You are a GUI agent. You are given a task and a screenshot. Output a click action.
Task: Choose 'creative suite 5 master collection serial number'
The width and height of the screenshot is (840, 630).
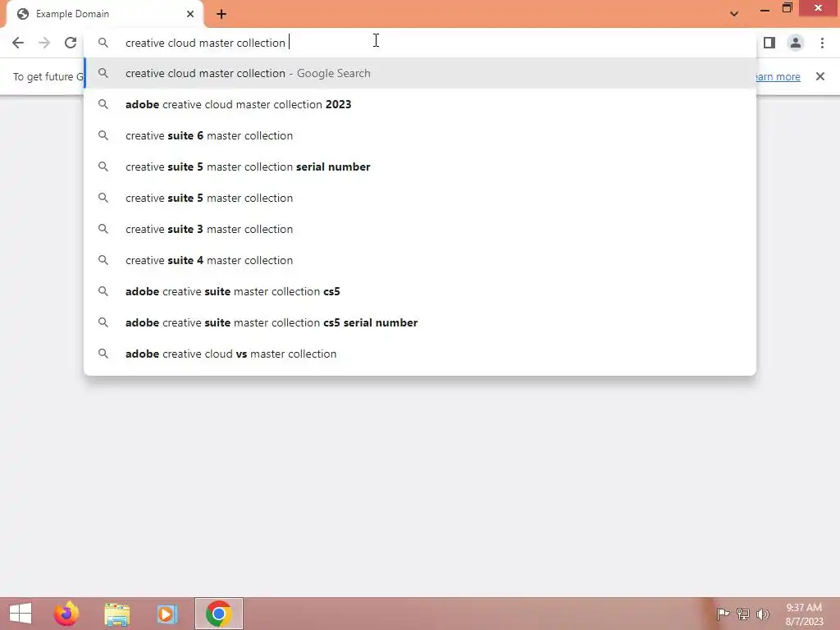tap(420, 167)
